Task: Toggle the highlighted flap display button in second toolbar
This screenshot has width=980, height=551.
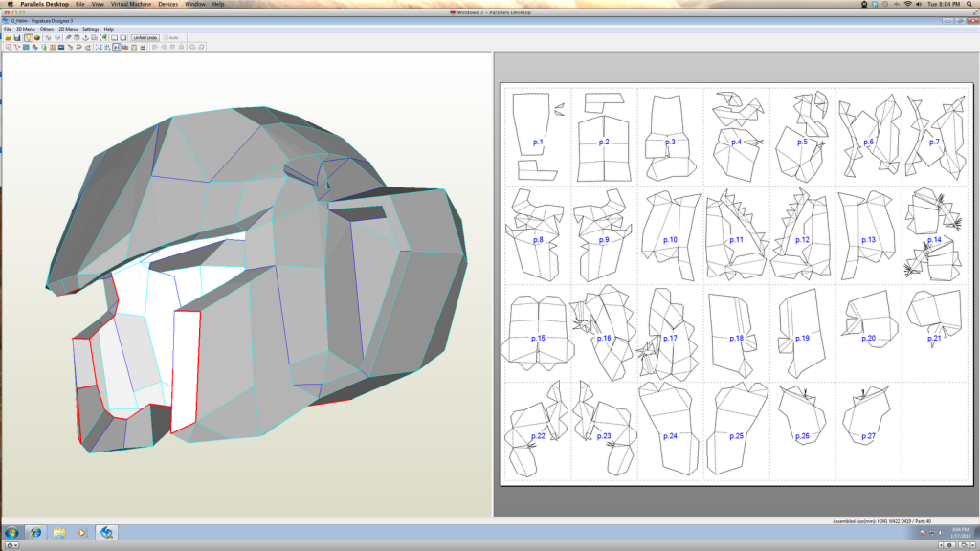Action: click(116, 47)
